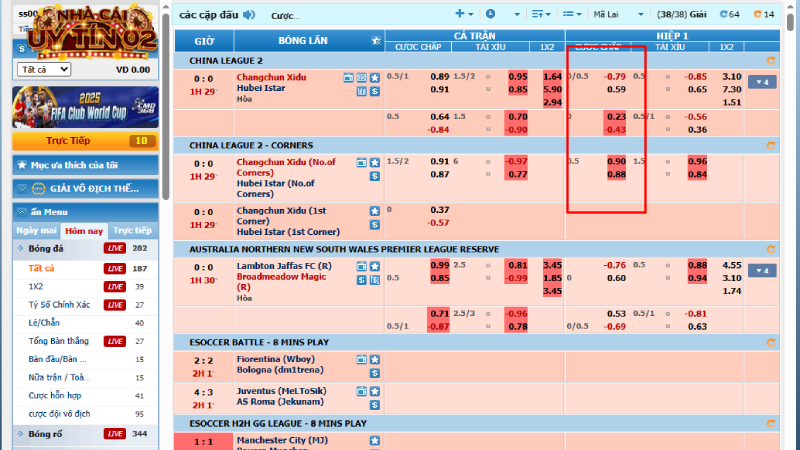Viewport: 800px width, 450px height.
Task: Open live TV icon for Changchun Xidu corners
Action: tap(362, 162)
